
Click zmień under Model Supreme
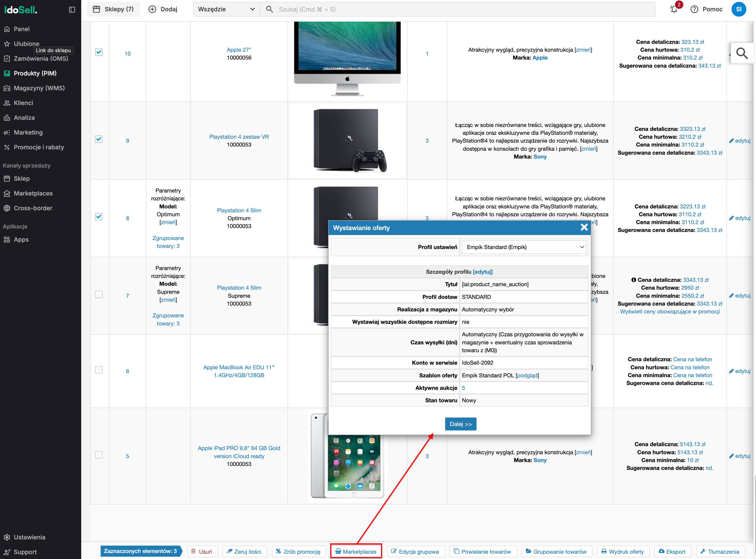[168, 300]
